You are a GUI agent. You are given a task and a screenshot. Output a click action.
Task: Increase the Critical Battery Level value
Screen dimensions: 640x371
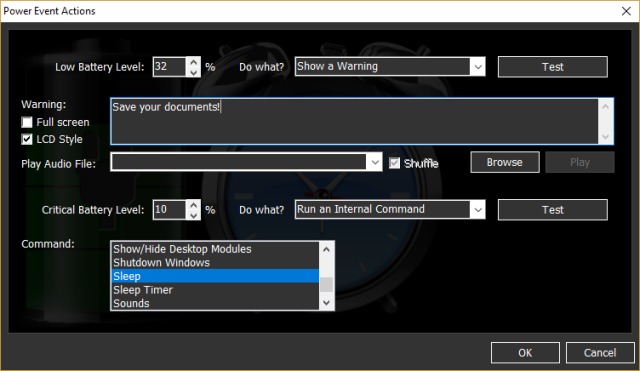[x=193, y=205]
